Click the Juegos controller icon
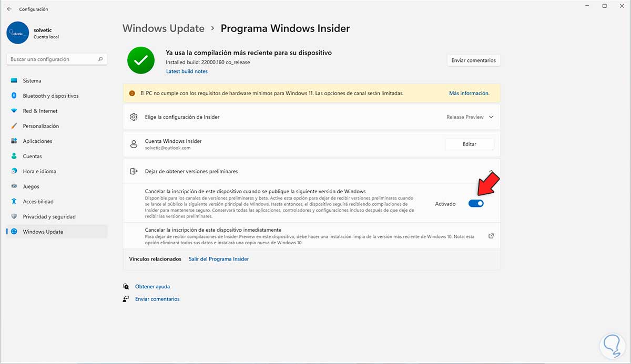The width and height of the screenshot is (631, 364). point(14,186)
